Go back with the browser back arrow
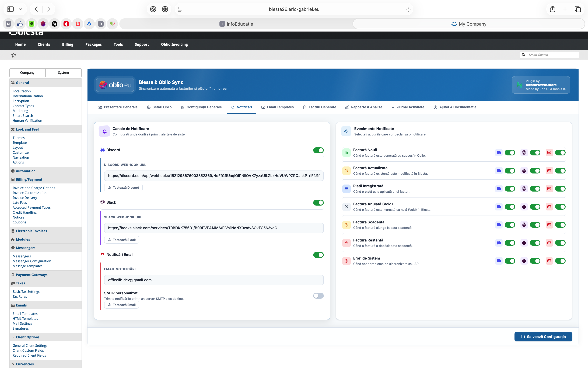This screenshot has height=368, width=588. tap(36, 9)
